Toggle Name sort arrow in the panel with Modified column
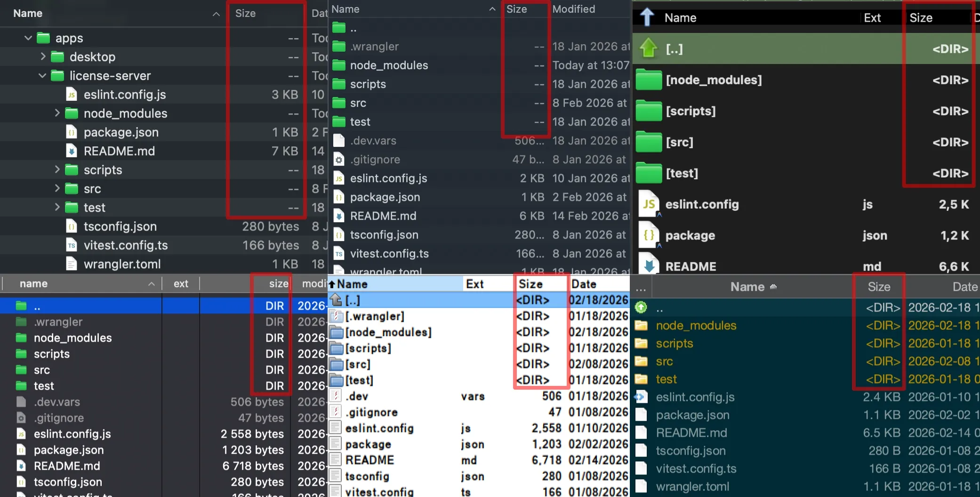Screen dimensions: 980x497 [x=492, y=9]
